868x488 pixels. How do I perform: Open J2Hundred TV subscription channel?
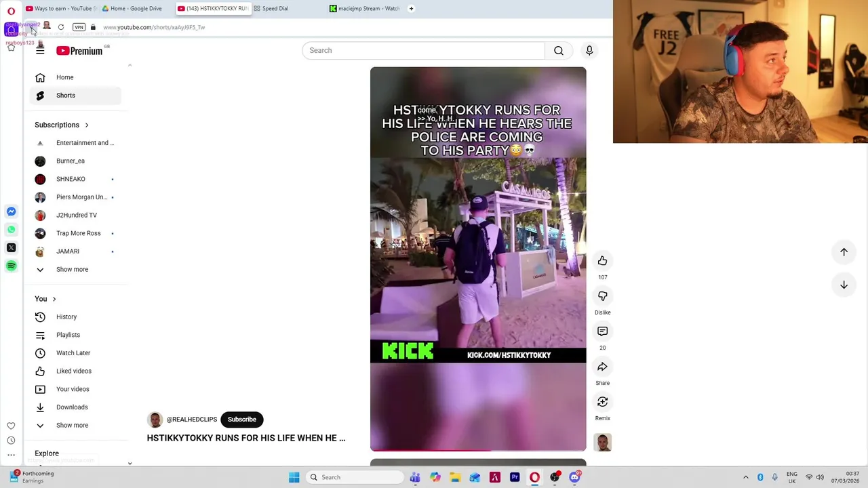click(75, 215)
